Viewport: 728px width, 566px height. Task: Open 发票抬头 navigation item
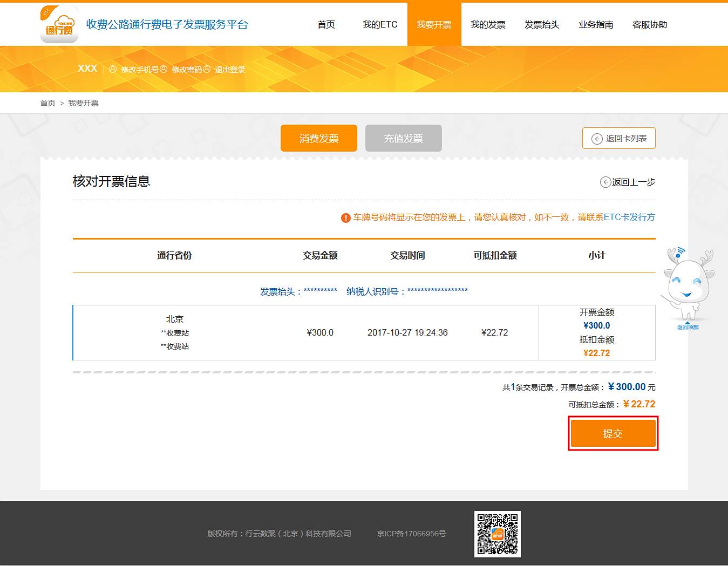(x=542, y=25)
